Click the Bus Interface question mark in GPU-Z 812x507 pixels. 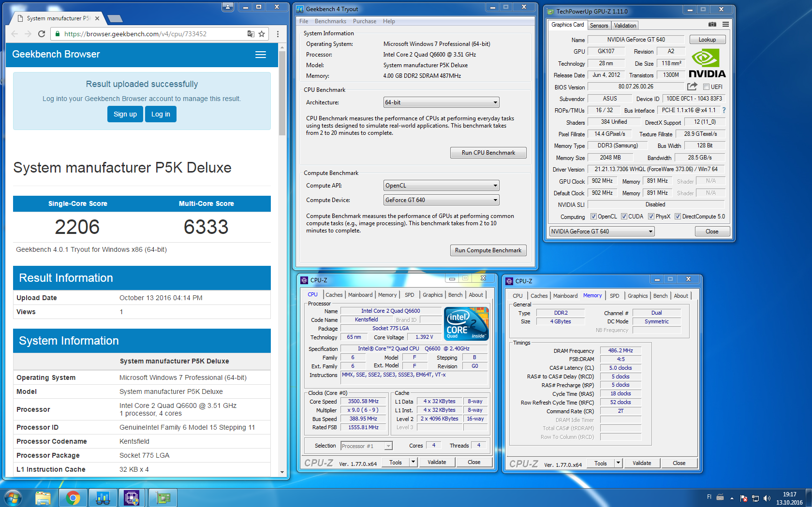(724, 110)
